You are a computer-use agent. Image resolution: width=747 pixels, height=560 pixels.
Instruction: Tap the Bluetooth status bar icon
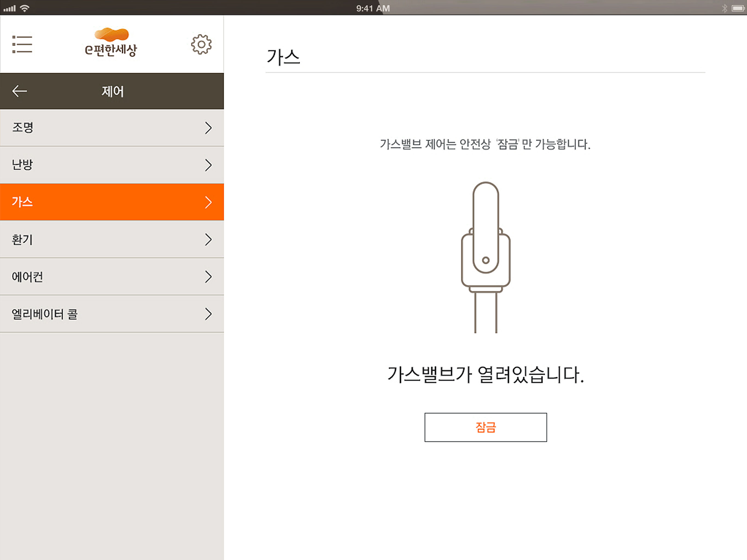point(724,8)
